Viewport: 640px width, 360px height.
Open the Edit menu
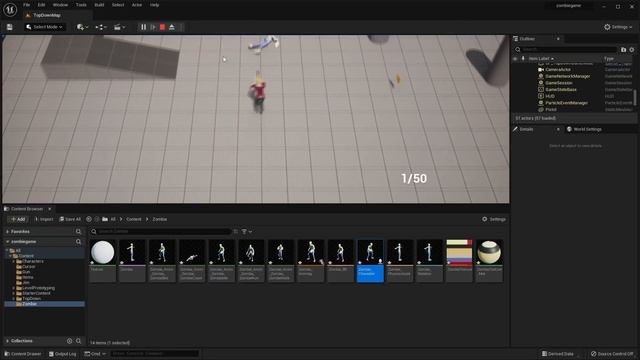click(x=42, y=5)
